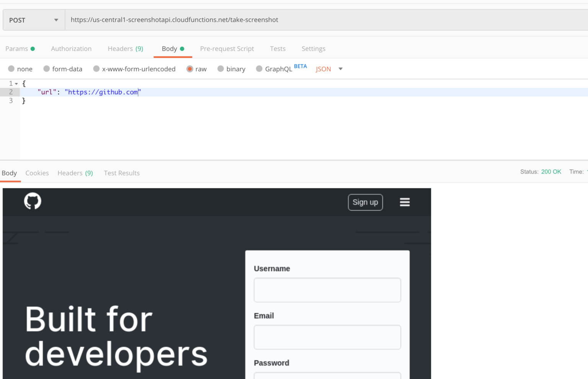Click the green dot next to Body tab
This screenshot has height=379, width=588.
point(183,49)
